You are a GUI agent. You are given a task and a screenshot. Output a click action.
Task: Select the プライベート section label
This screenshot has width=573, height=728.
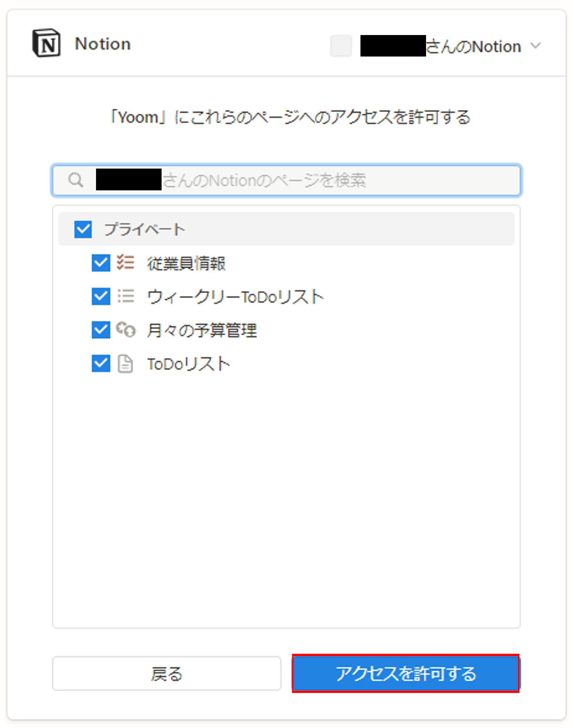click(144, 229)
